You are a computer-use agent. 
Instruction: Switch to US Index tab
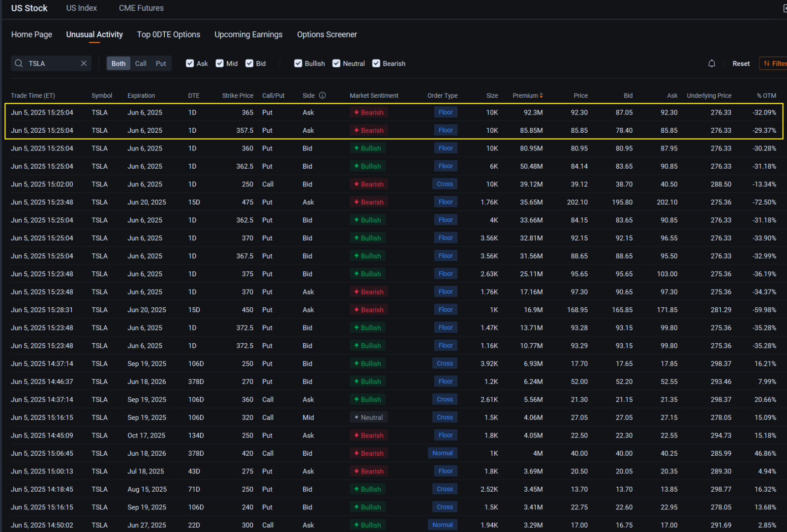[82, 8]
